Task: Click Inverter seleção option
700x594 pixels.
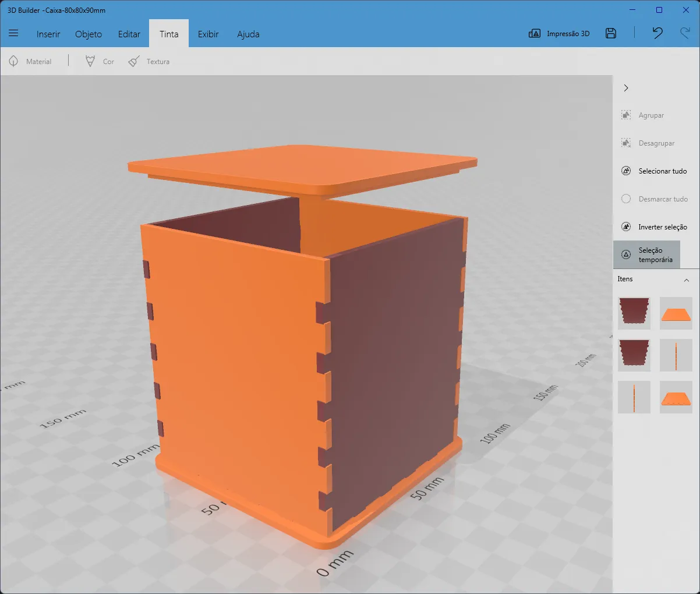Action: pyautogui.click(x=655, y=227)
